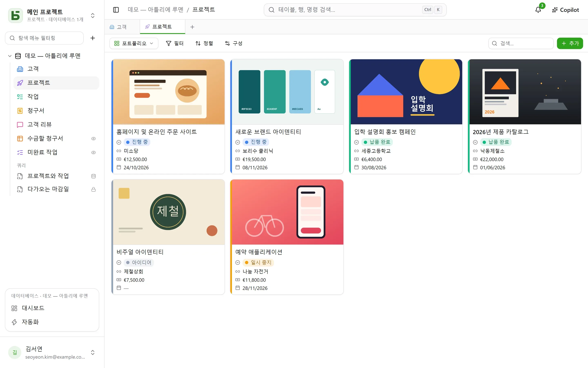This screenshot has width=588, height=368.
Task: Toggle the sidebar panel icon
Action: click(x=116, y=10)
